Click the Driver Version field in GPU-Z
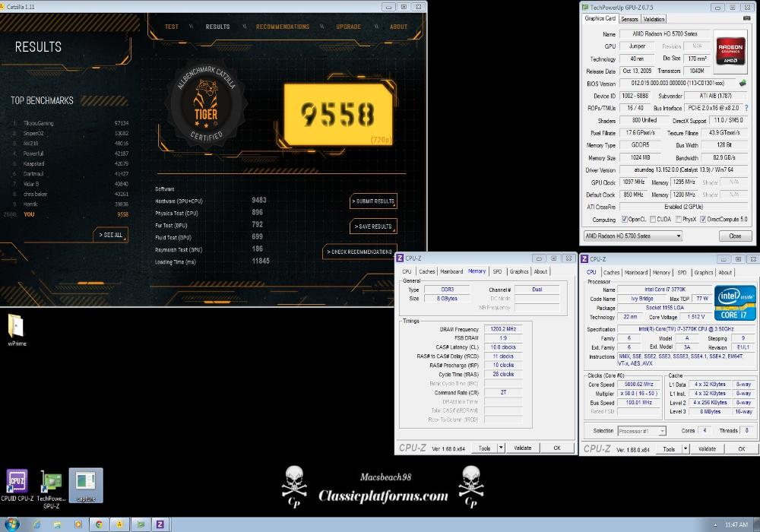This screenshot has width=760, height=532. pyautogui.click(x=684, y=170)
